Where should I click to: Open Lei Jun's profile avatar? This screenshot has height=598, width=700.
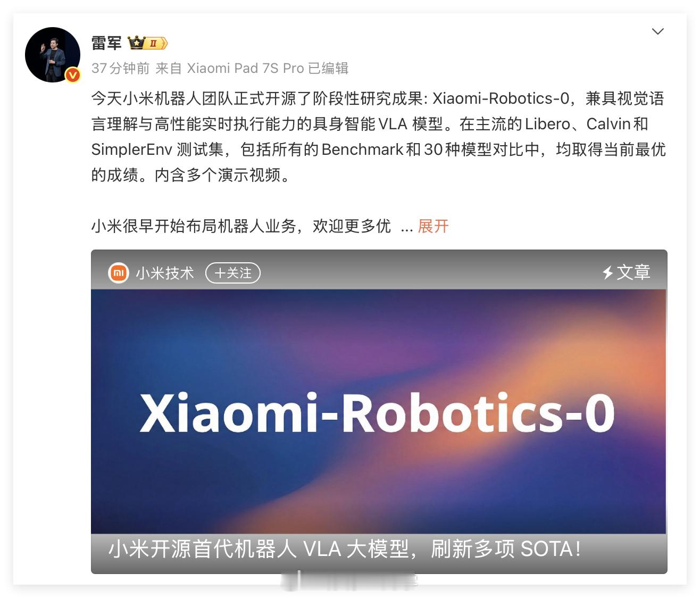pyautogui.click(x=53, y=55)
